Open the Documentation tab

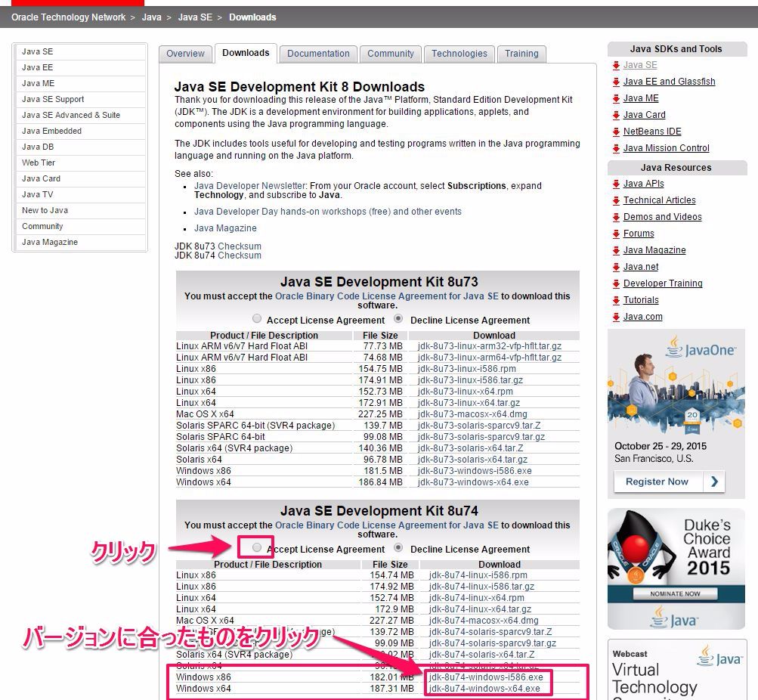pyautogui.click(x=318, y=54)
